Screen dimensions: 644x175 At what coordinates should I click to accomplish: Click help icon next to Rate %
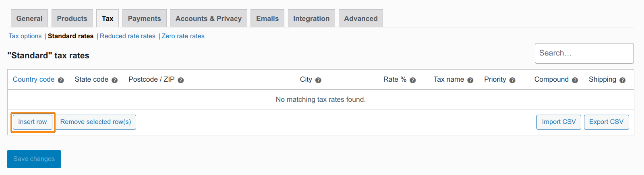pos(413,80)
